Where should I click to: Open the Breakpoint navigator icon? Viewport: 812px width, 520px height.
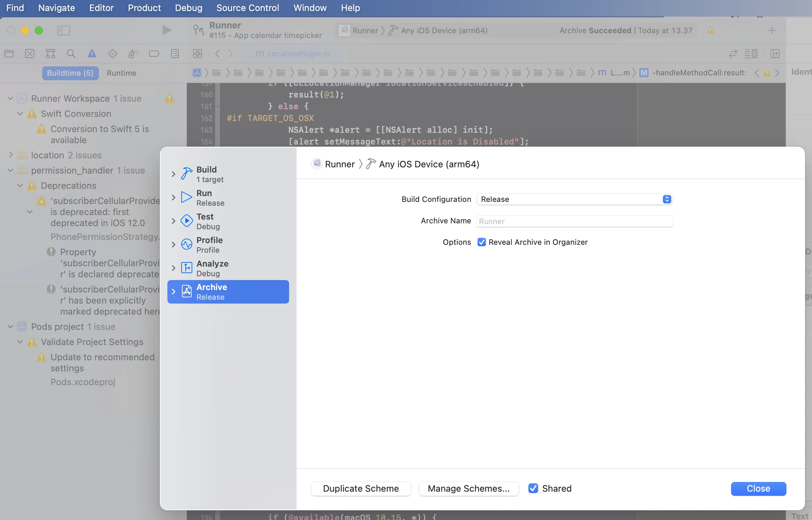pos(154,54)
